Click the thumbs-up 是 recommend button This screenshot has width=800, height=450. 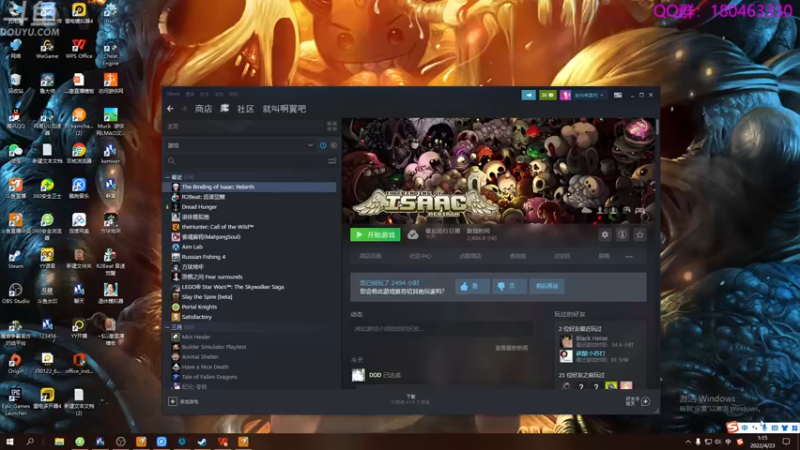tap(472, 286)
